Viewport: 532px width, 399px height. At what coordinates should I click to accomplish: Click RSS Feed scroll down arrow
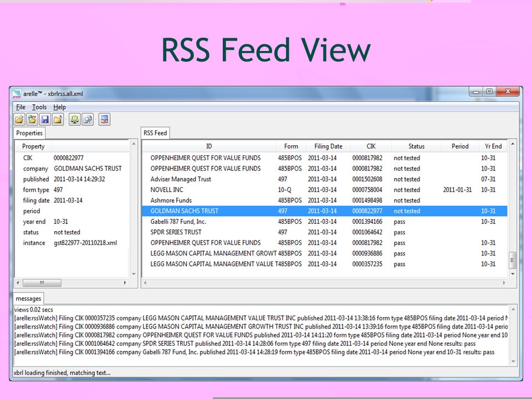(512, 273)
